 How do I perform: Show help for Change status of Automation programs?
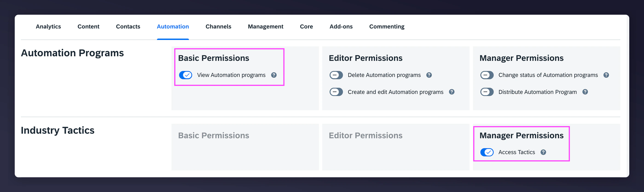[x=606, y=75]
